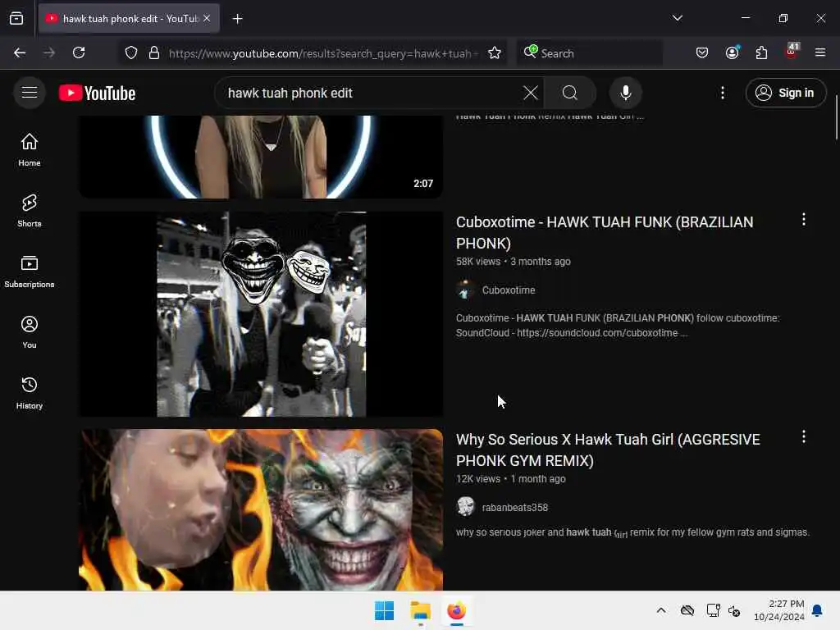The height and width of the screenshot is (630, 840).
Task: Open Subscriptions in sidebar
Action: click(30, 271)
